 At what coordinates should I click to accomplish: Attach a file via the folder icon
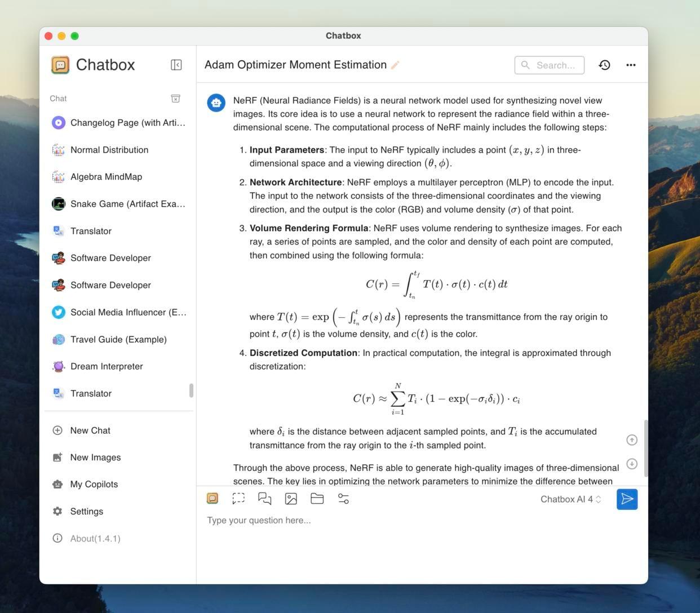317,499
